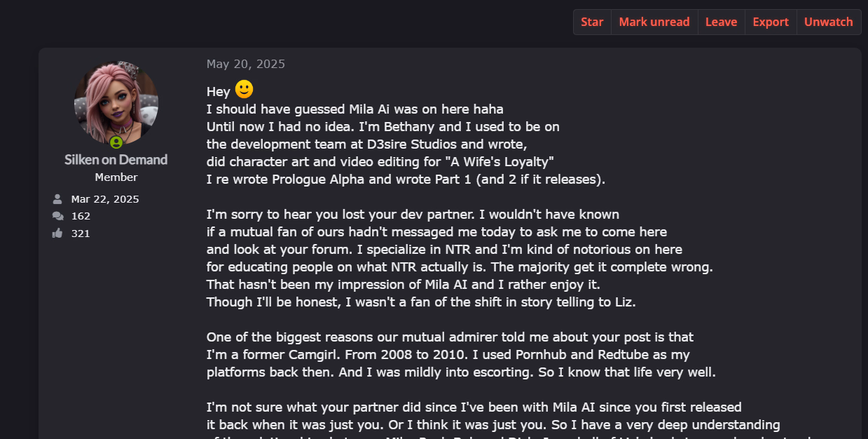Open the May 20, 2025 post timestamp
This screenshot has height=439, width=868.
pos(246,64)
